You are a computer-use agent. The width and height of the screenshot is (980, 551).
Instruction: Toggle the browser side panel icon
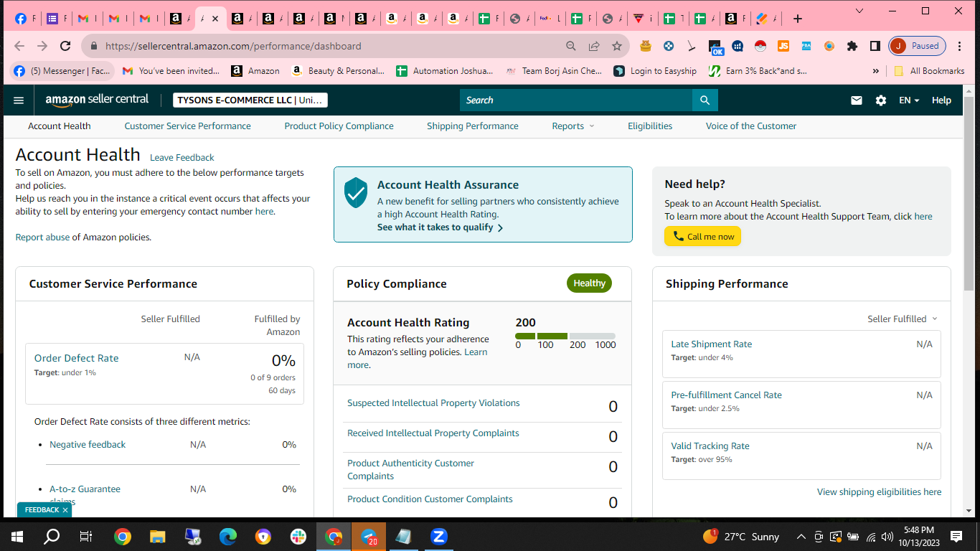pos(875,46)
